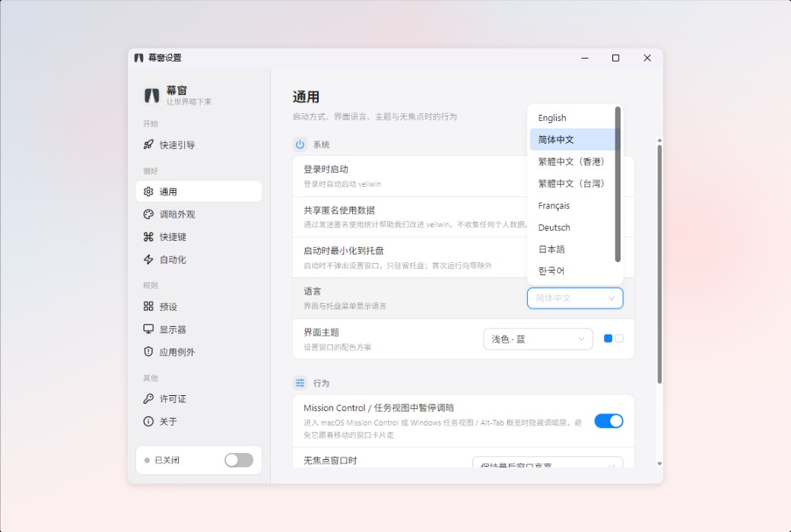
Task: Click the rocket icon for 快速引导
Action: click(x=148, y=144)
